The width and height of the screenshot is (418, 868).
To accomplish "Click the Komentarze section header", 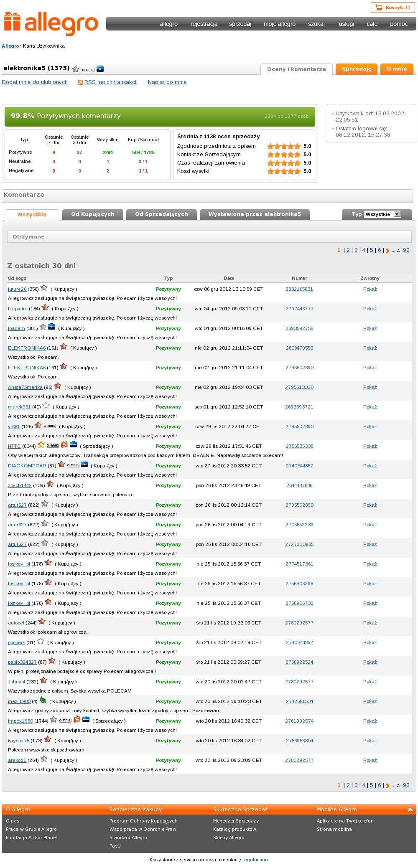I will tap(207, 195).
